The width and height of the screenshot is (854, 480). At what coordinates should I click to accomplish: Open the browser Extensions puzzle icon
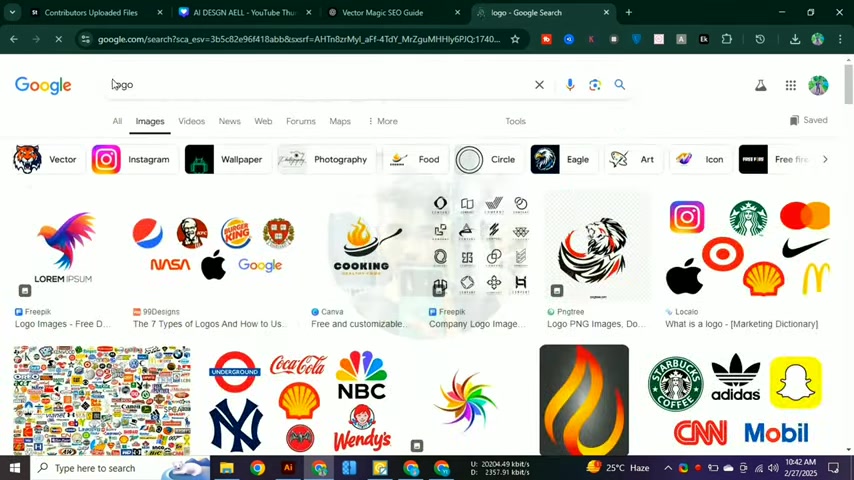[727, 39]
